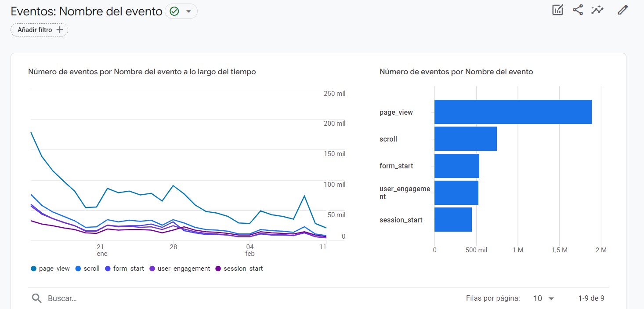Screen dimensions: 644x309
Task: Click the session_start legend label
Action: tap(243, 269)
